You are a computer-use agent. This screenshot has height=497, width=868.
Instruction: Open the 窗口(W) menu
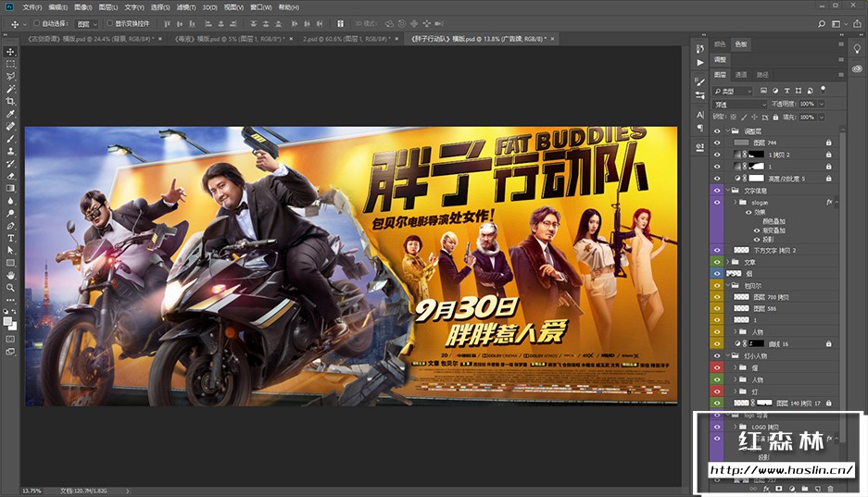point(260,7)
